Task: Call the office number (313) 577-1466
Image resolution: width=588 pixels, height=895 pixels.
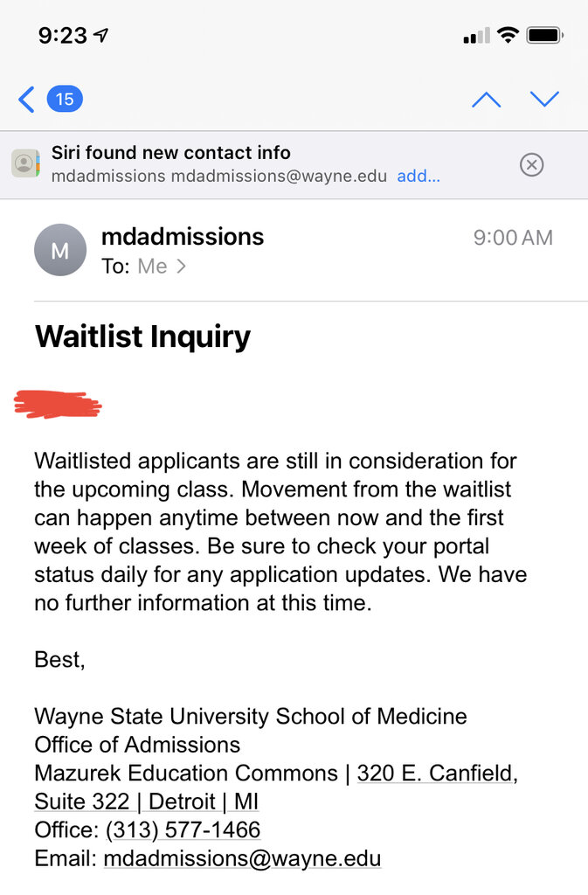Action: [183, 829]
